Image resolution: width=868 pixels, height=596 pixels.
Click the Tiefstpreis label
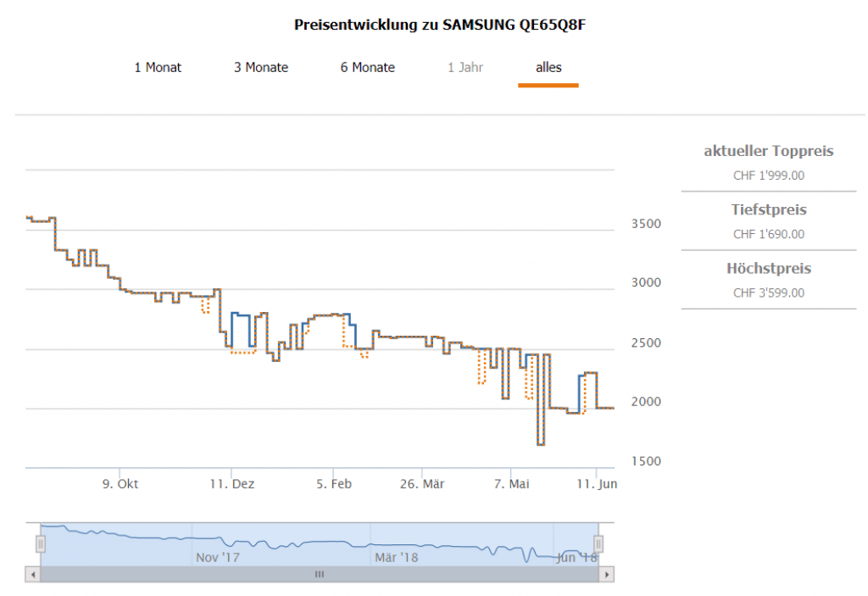point(769,210)
